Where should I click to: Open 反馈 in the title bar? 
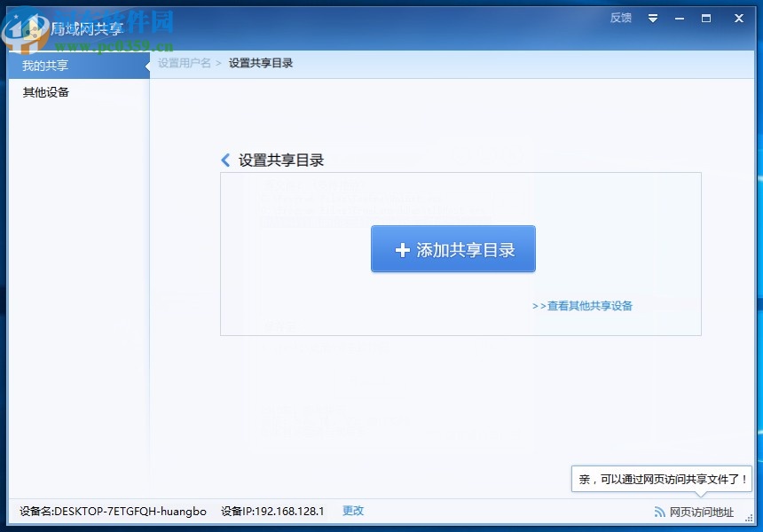pyautogui.click(x=619, y=18)
